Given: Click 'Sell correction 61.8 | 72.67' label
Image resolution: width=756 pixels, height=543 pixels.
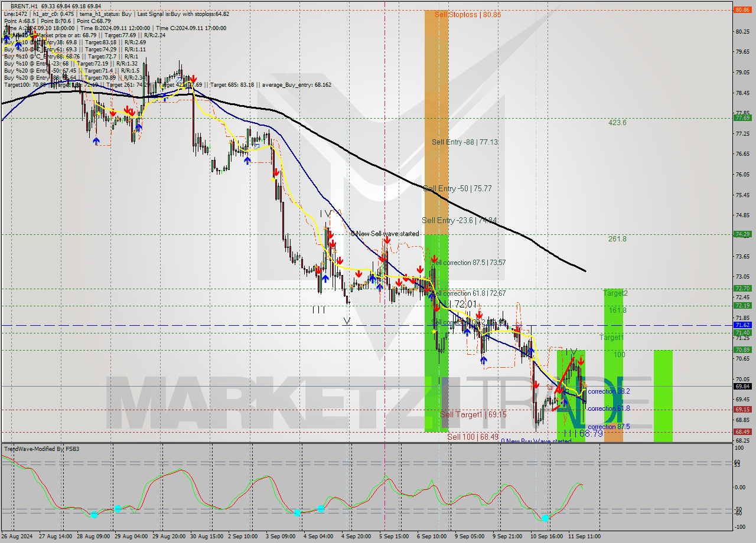Looking at the screenshot, I should click(x=470, y=293).
